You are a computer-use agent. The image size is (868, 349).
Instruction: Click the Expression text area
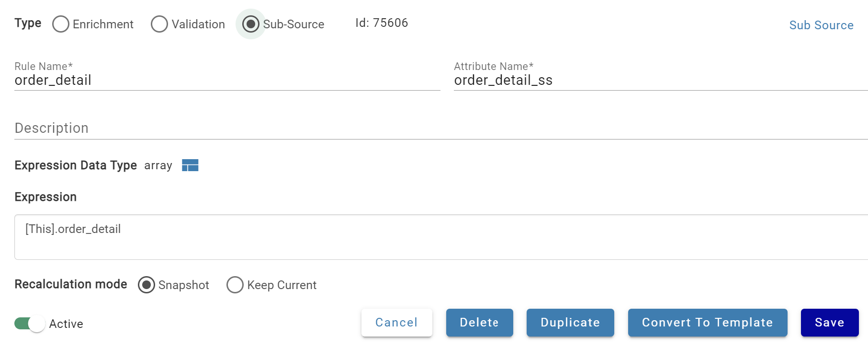pyautogui.click(x=441, y=237)
